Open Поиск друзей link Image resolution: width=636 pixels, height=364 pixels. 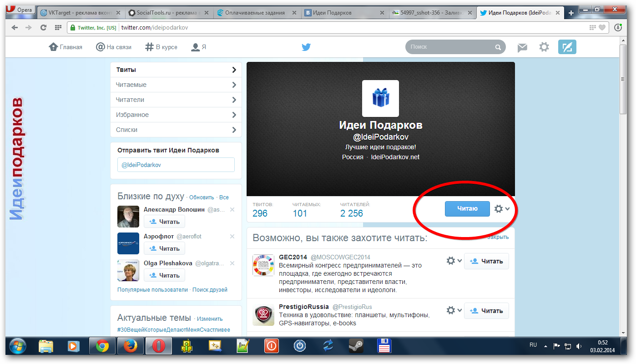pos(210,289)
